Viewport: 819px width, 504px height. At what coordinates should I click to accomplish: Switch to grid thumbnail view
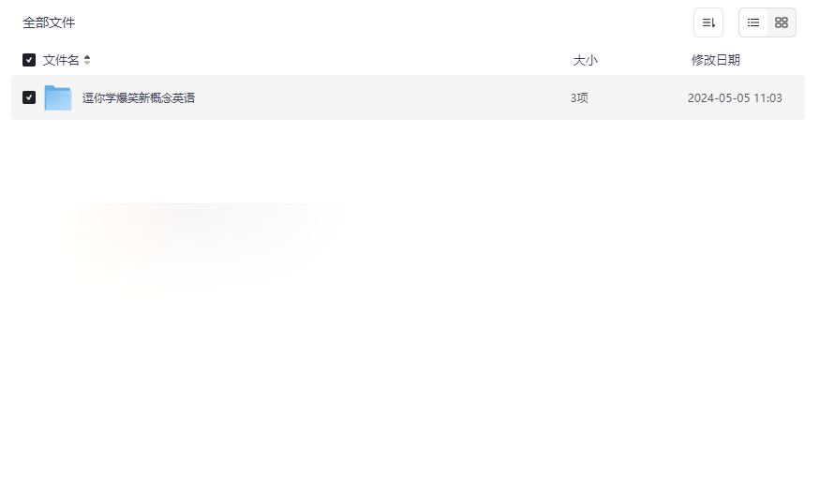tap(781, 22)
